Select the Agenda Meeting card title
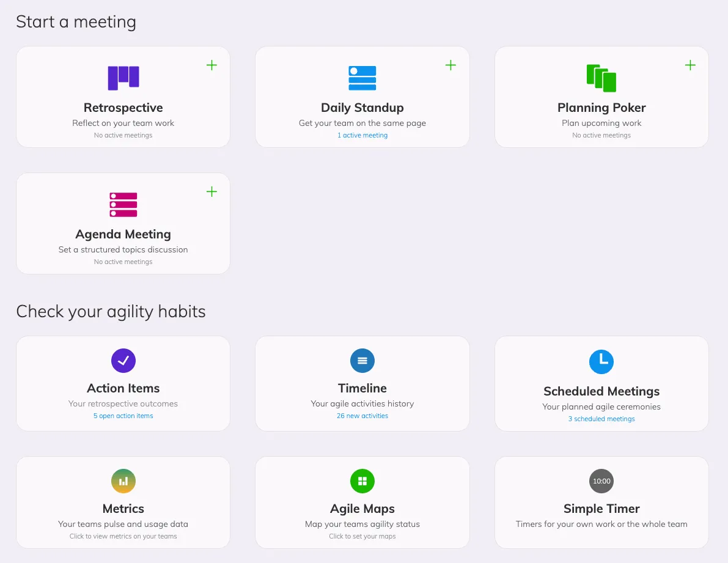Image resolution: width=728 pixels, height=563 pixels. point(123,234)
